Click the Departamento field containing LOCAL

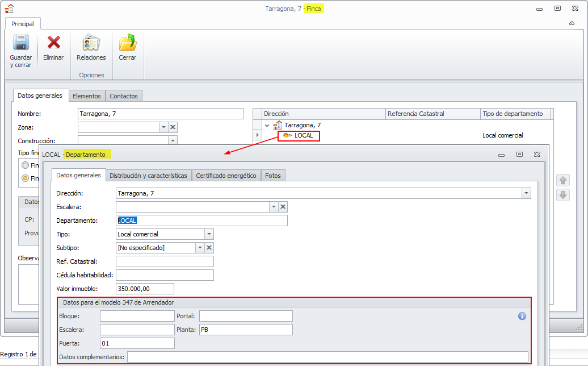pos(201,221)
